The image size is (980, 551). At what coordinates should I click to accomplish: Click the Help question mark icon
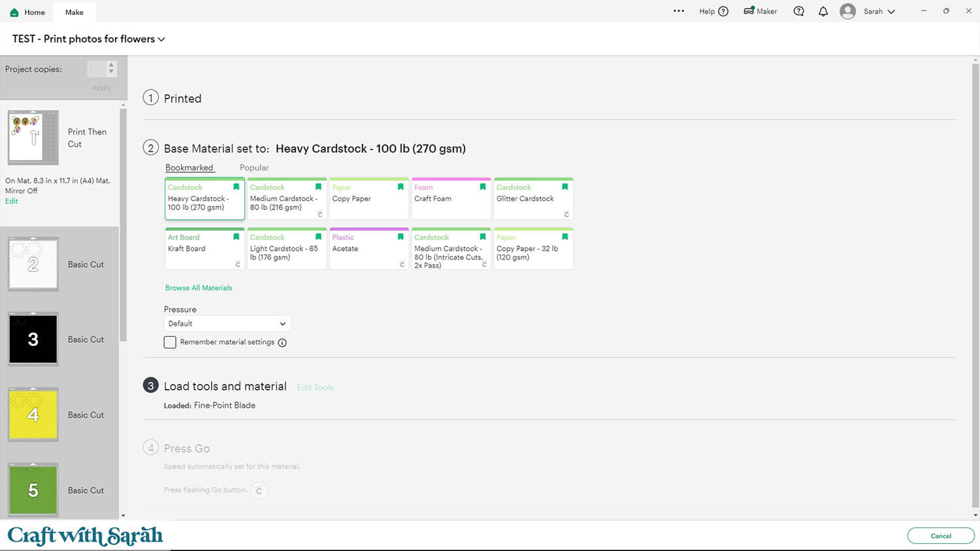[x=723, y=11]
